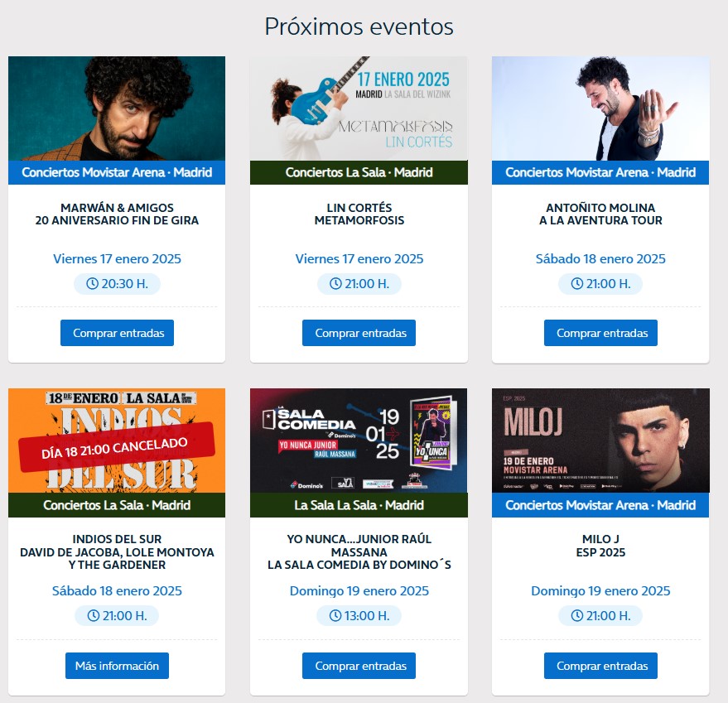Open the Antoñito Molina photo thumbnail

pos(600,108)
